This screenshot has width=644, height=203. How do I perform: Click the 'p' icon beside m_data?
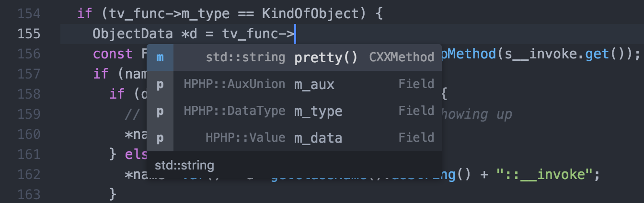pos(160,138)
